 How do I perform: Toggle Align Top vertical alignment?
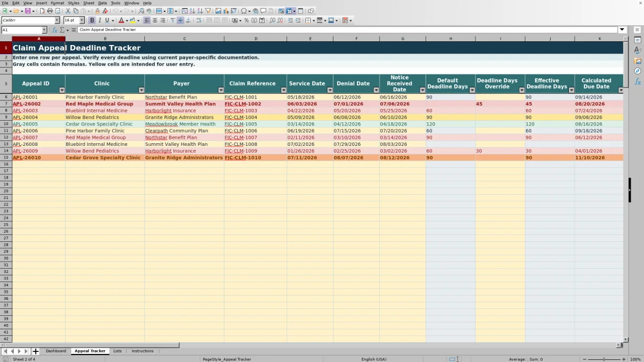[173, 20]
